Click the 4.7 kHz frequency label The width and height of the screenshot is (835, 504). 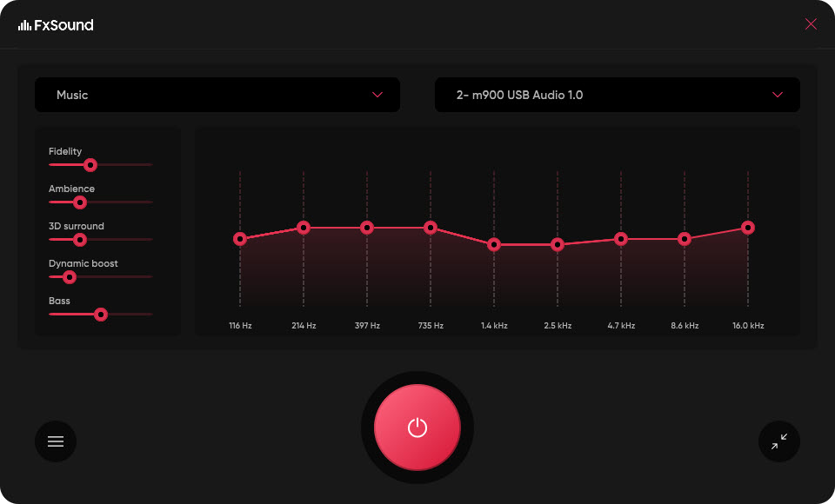621,325
